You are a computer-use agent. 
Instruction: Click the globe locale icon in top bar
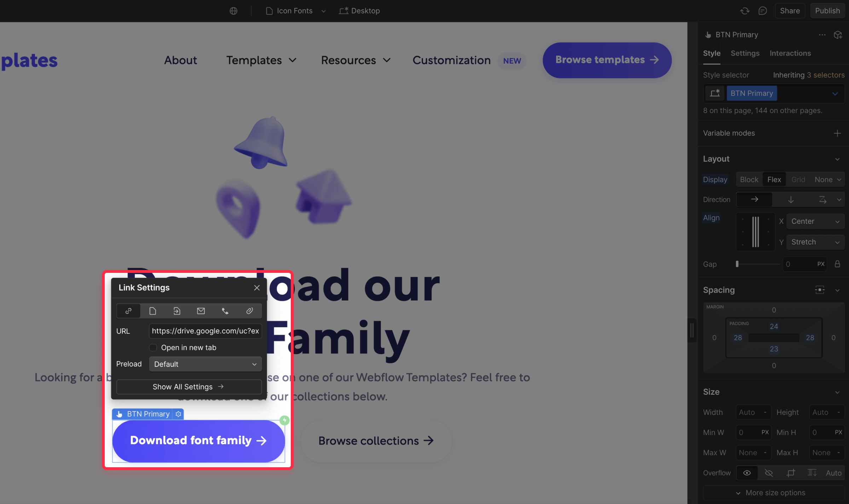coord(233,11)
